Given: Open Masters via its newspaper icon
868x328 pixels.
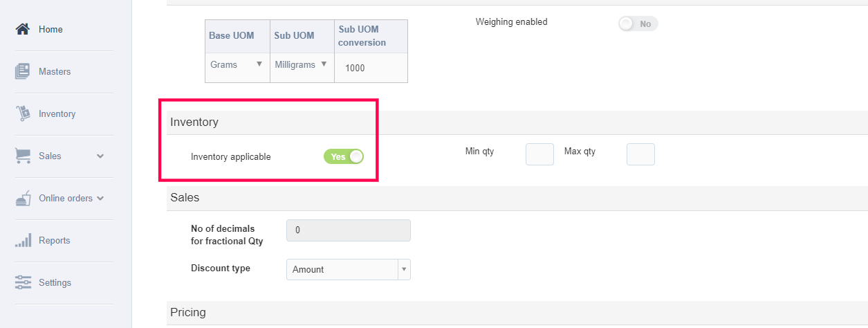Looking at the screenshot, I should [23, 71].
